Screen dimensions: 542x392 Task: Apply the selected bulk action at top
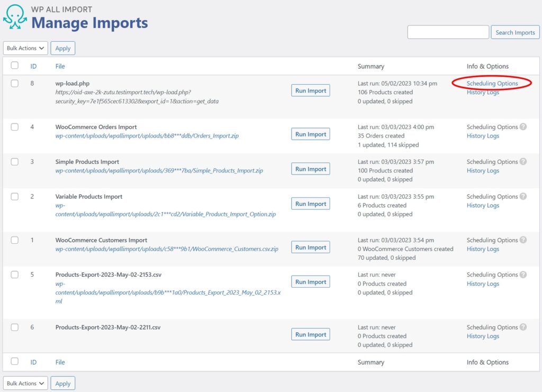[62, 48]
